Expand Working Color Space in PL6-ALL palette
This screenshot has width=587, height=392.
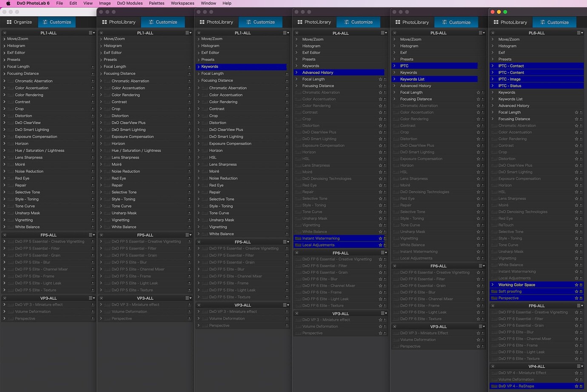[493, 285]
